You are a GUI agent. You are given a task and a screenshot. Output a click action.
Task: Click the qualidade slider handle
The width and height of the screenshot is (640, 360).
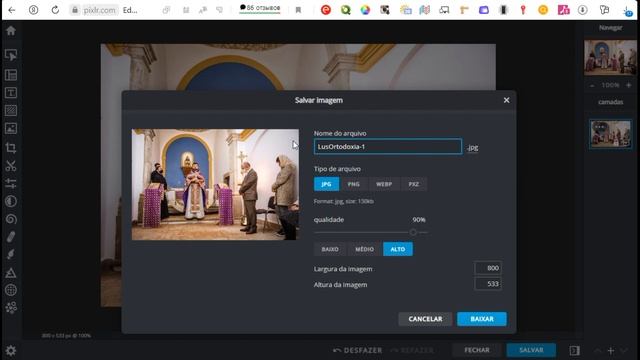tap(413, 232)
